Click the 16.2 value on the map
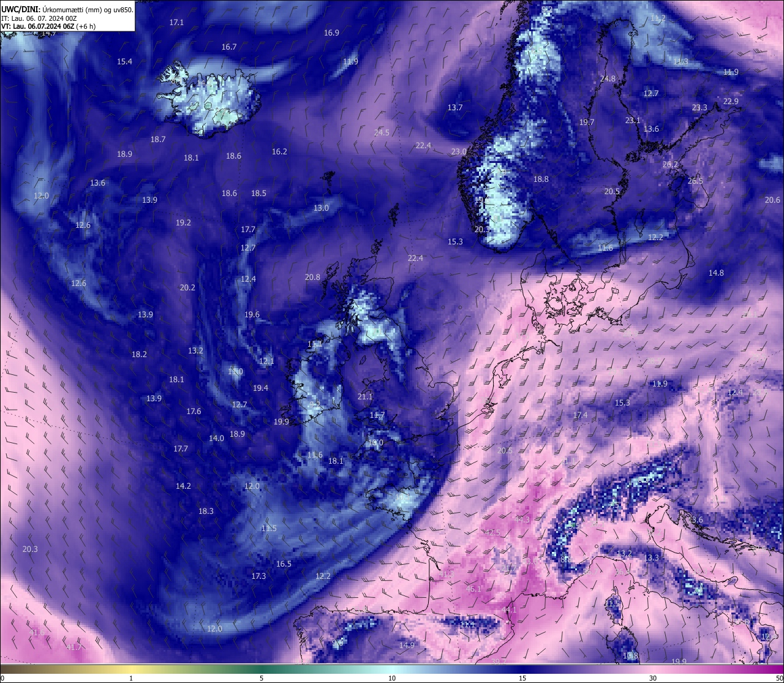 tap(279, 151)
